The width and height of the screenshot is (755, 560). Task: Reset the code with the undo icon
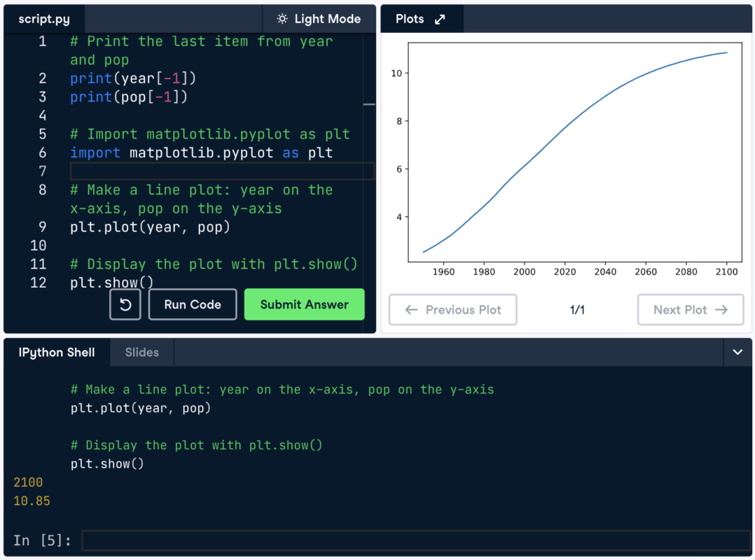tap(125, 304)
